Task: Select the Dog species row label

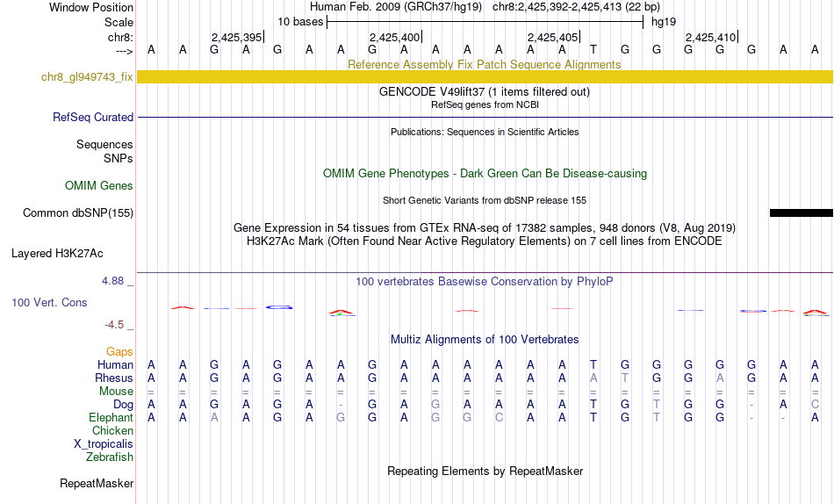Action: click(x=123, y=405)
